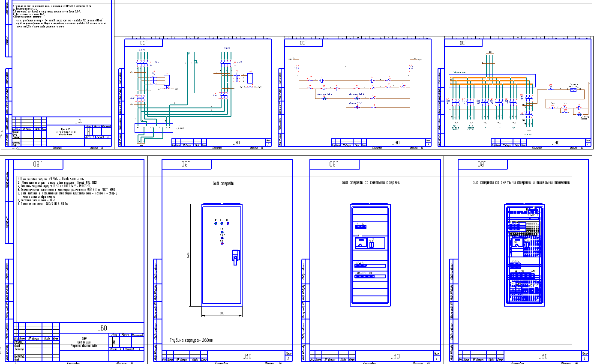This screenshot has width=594, height=364.
Task: Click the heading ending with 'со снятыми дверями'
Action: coord(371,182)
